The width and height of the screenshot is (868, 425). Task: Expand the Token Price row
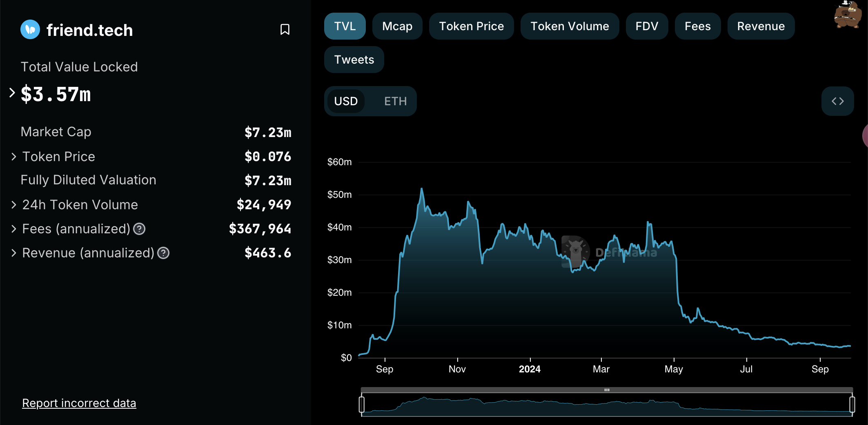[x=14, y=157]
